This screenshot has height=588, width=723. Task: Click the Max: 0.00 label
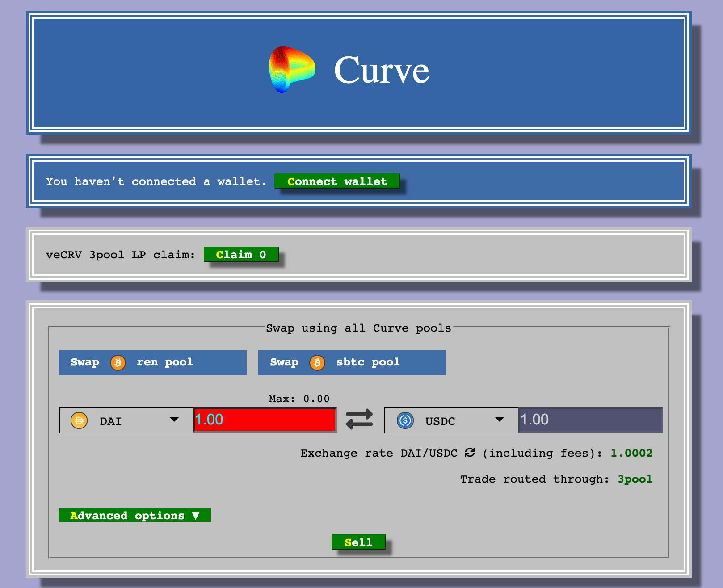299,399
